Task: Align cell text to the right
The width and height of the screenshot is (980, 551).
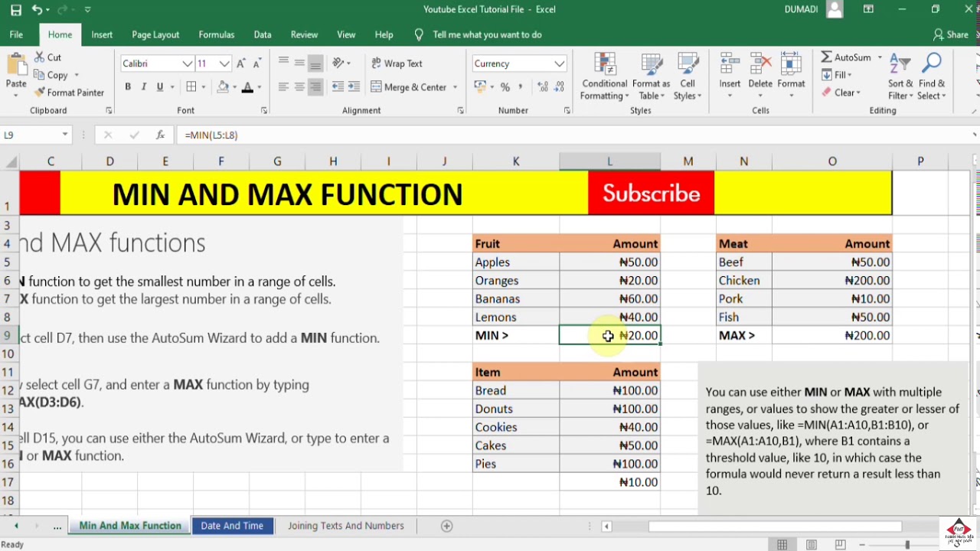Action: click(315, 87)
